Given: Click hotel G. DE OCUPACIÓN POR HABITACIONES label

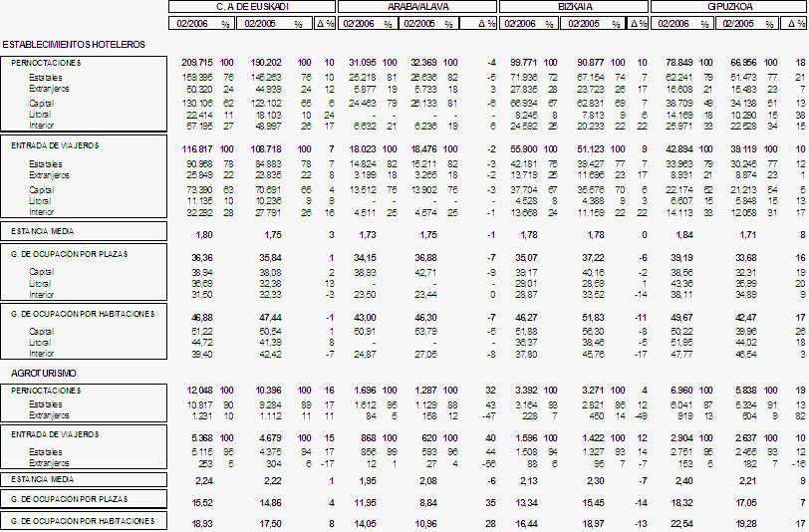Looking at the screenshot, I should (x=82, y=314).
